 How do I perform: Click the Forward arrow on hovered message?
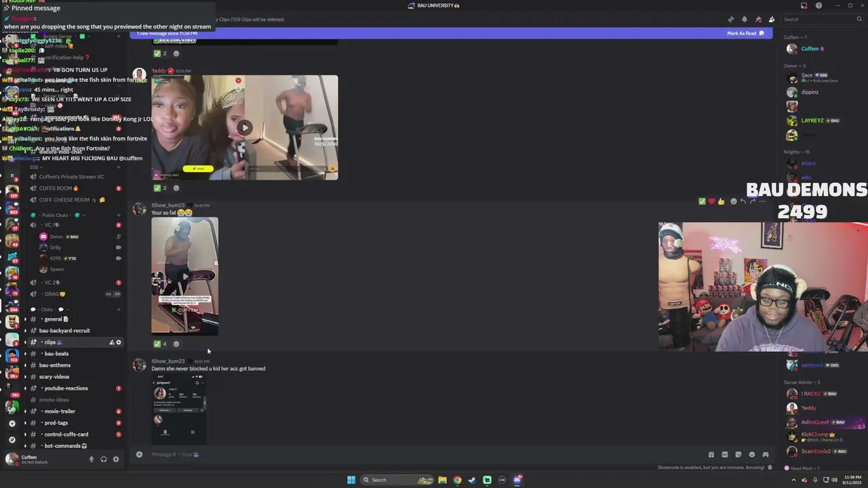[753, 201]
